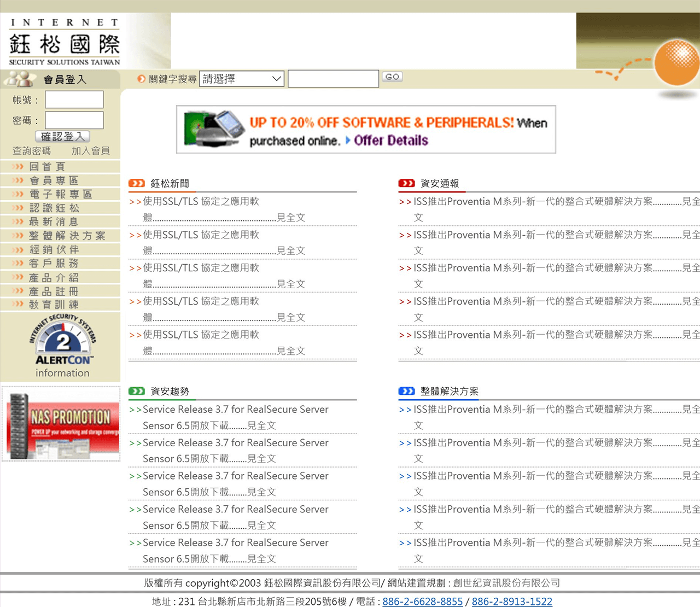Click the 鈺松國際 Internet Security Solutions logo
Image resolution: width=700 pixels, height=607 pixels.
(65, 42)
